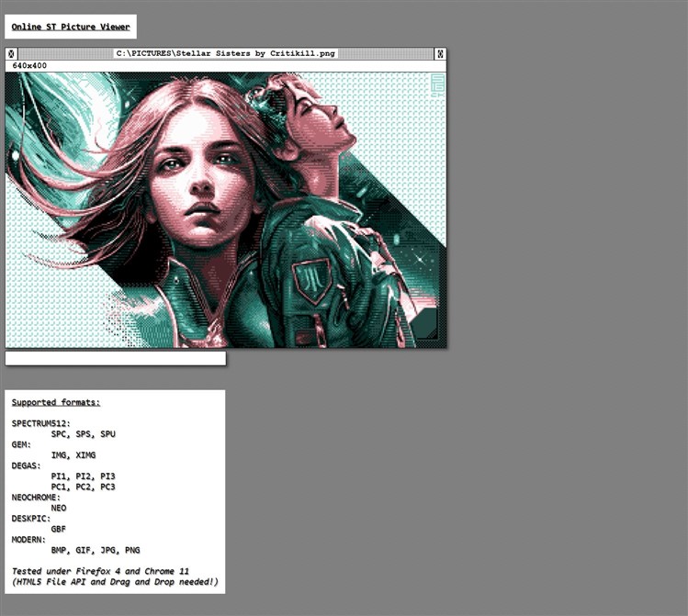Viewport: 688px width, 616px height.
Task: Click the SPC, SPS, SPU line
Action: click(x=84, y=434)
